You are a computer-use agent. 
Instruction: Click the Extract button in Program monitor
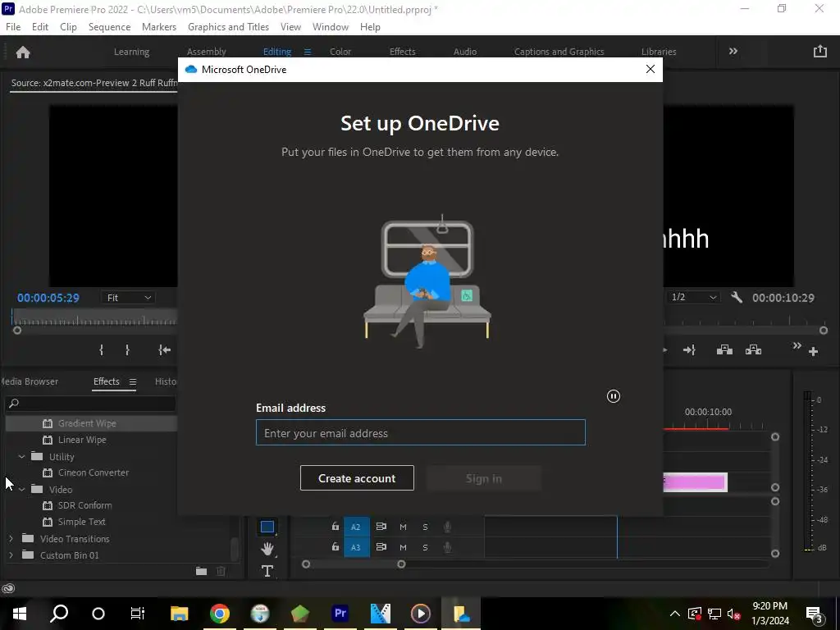click(753, 349)
